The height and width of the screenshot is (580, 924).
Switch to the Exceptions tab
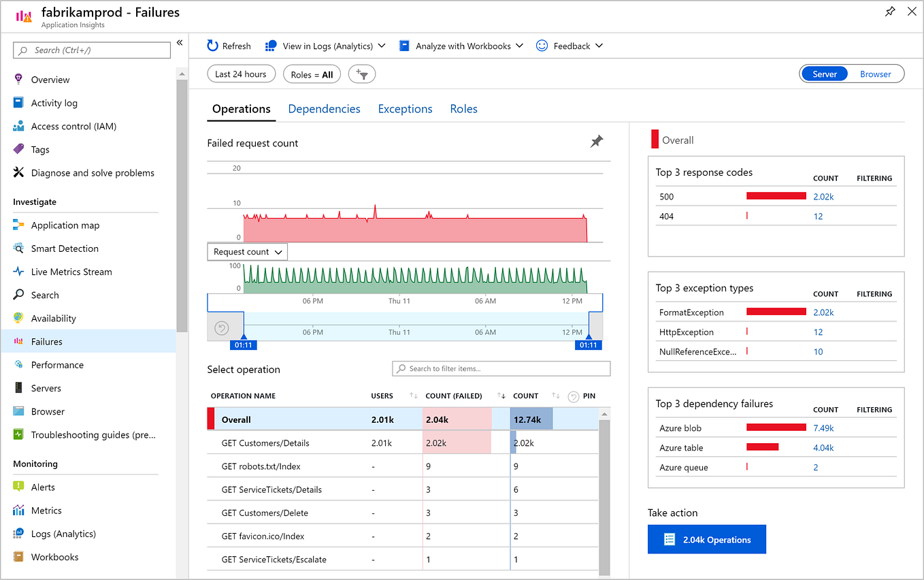tap(405, 109)
